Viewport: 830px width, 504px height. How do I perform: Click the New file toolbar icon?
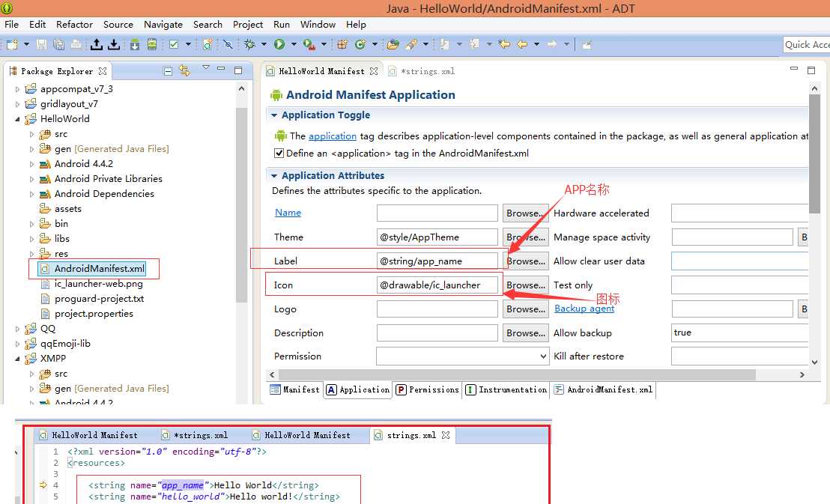(x=12, y=44)
